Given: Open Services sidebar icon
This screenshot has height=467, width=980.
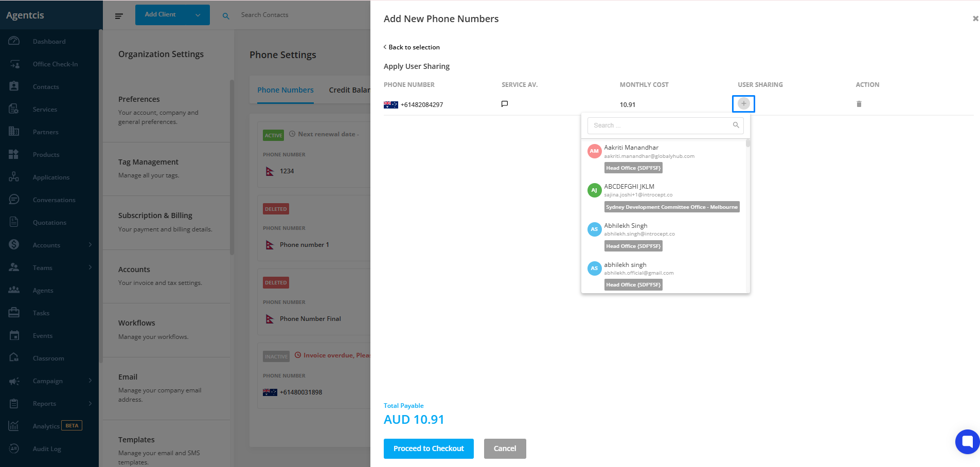Looking at the screenshot, I should coord(14,109).
